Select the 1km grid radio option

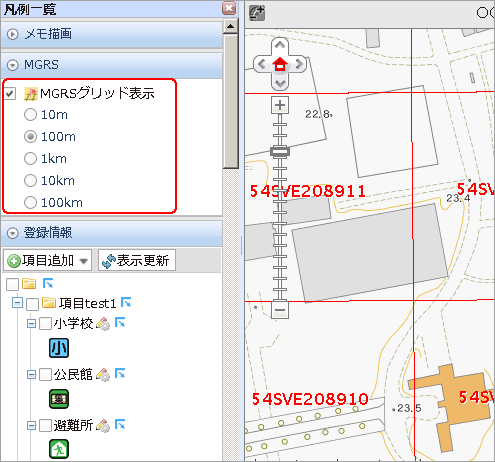coord(30,159)
